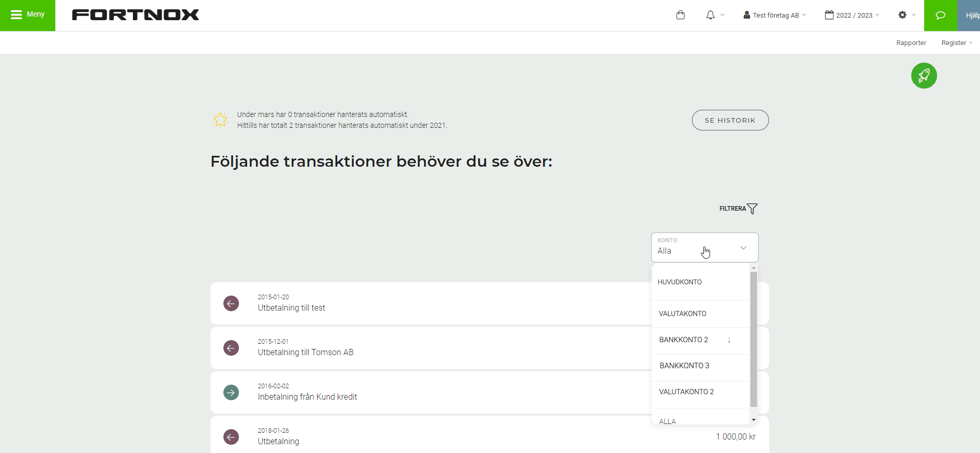Expand the Register dropdown
The image size is (980, 453).
coord(957,43)
